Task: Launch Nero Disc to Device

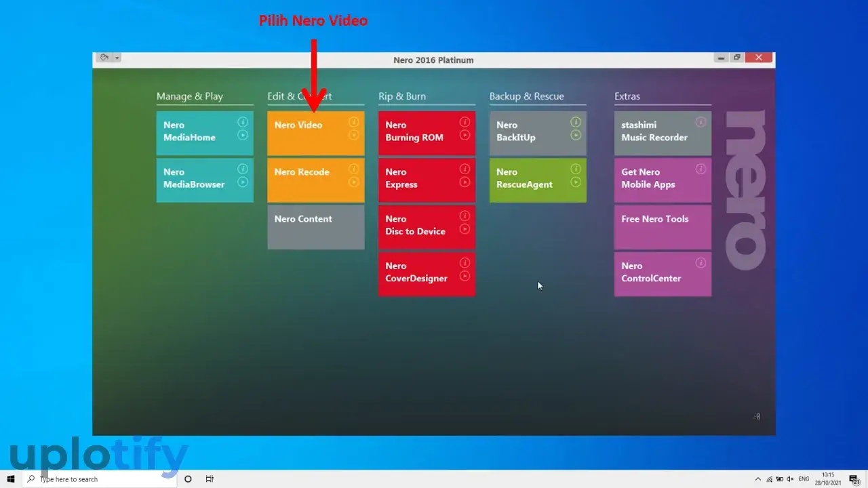Action: tap(427, 227)
